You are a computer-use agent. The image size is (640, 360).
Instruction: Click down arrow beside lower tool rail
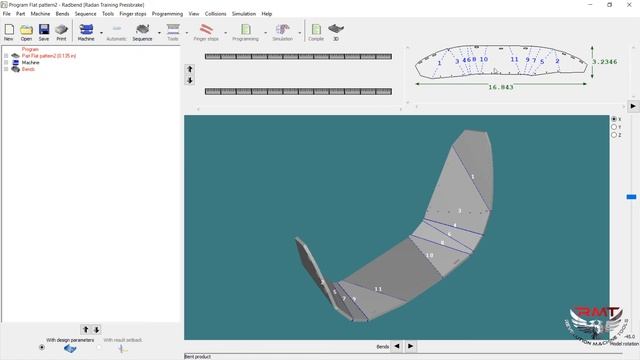190,80
